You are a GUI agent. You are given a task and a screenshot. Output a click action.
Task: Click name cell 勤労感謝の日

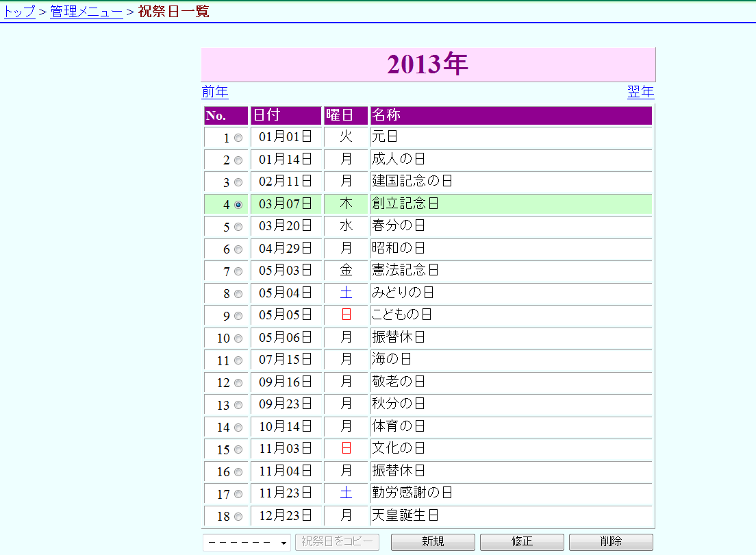pos(511,493)
